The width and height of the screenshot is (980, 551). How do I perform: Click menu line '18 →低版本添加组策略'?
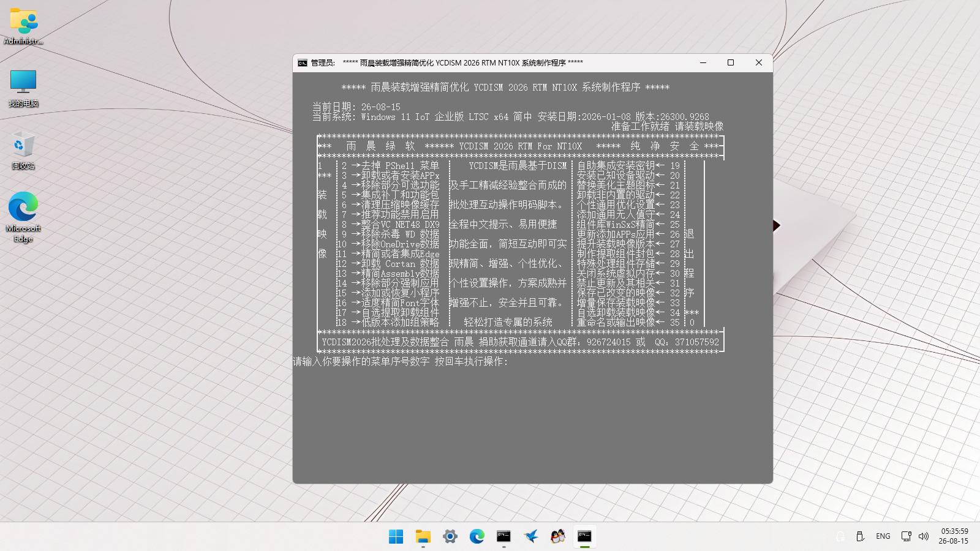click(388, 323)
